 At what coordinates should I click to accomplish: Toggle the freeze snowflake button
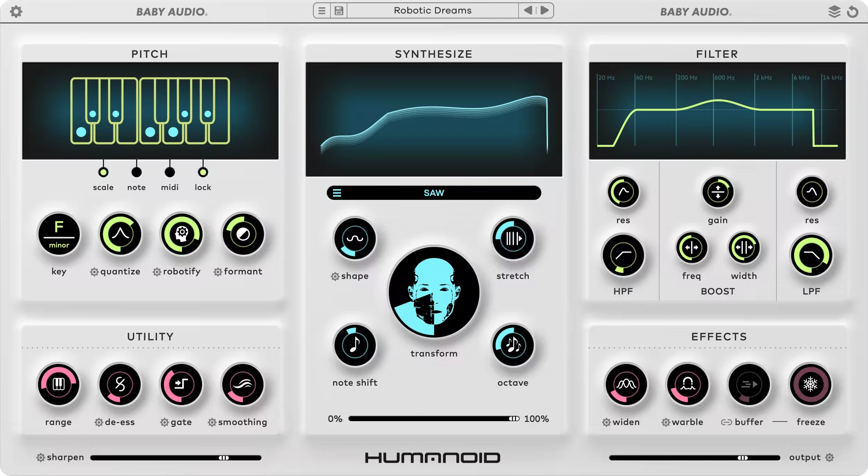click(x=811, y=385)
